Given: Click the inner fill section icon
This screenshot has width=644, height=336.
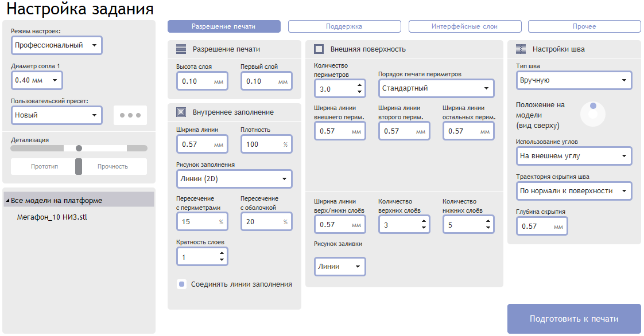Looking at the screenshot, I should (x=181, y=112).
